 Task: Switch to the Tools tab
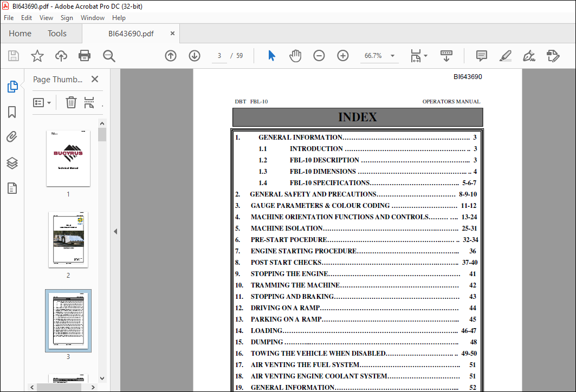click(x=57, y=34)
